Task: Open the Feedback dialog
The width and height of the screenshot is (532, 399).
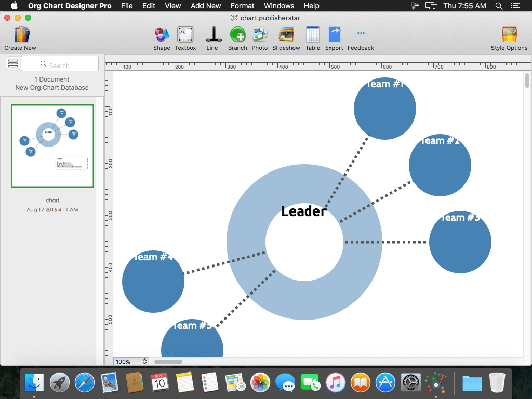Action: point(361,35)
